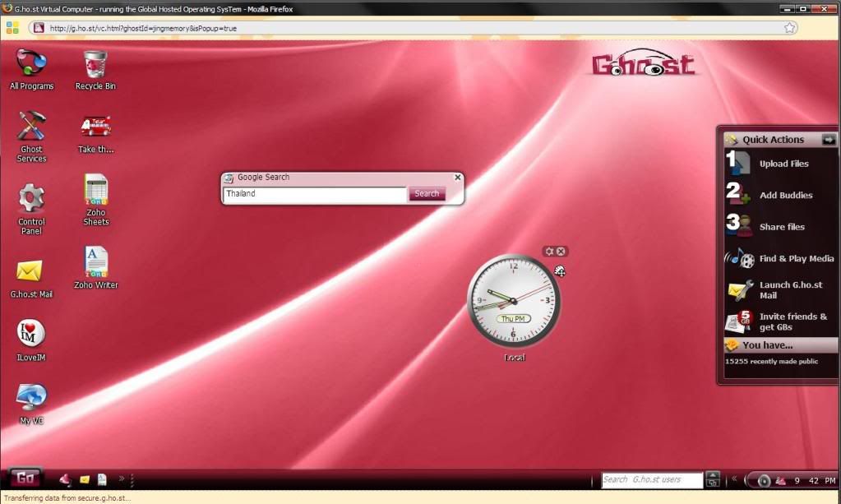The image size is (841, 504).
Task: Click Upload Files in Quick Actions
Action: coord(783,164)
